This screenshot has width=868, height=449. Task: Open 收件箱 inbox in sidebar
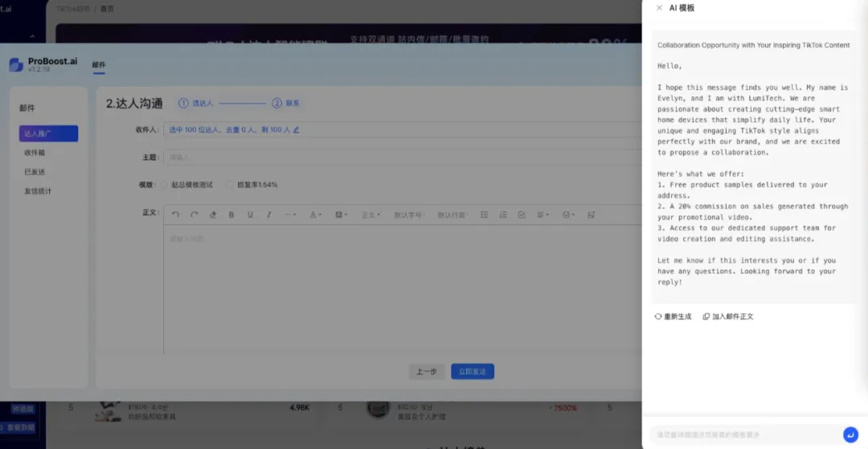(x=35, y=153)
